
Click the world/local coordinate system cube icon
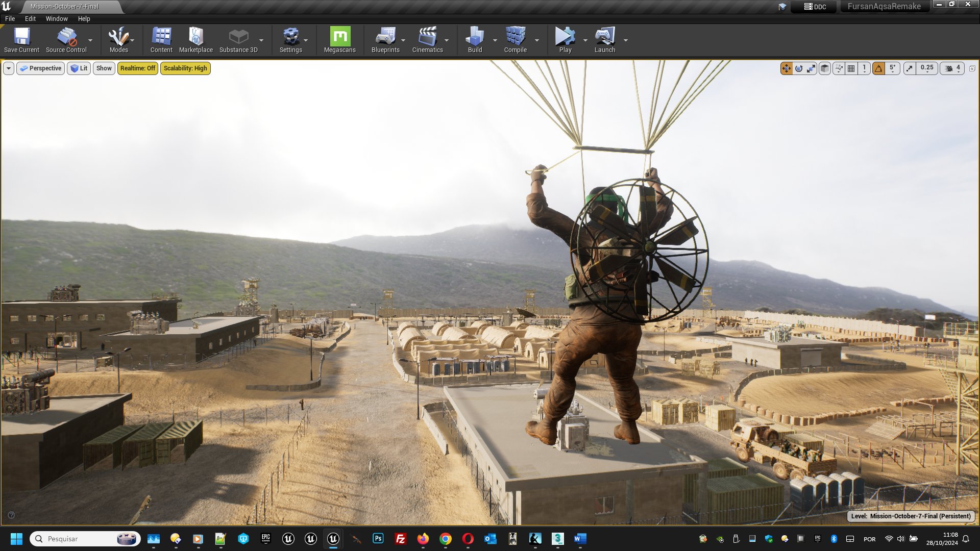(x=825, y=68)
